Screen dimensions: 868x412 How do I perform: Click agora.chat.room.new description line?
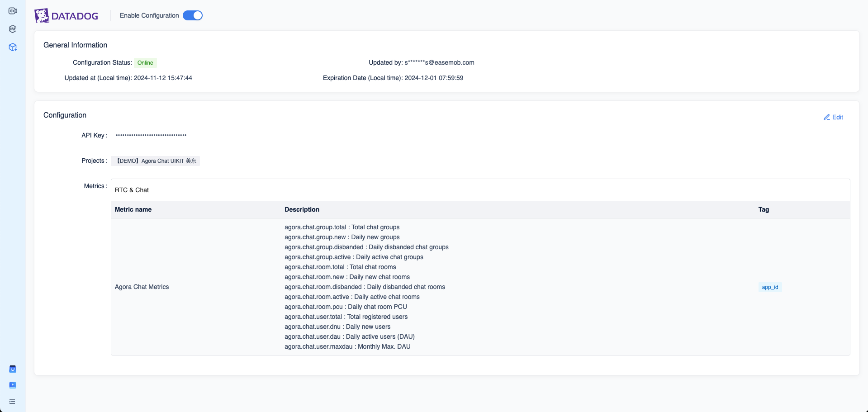coord(347,277)
